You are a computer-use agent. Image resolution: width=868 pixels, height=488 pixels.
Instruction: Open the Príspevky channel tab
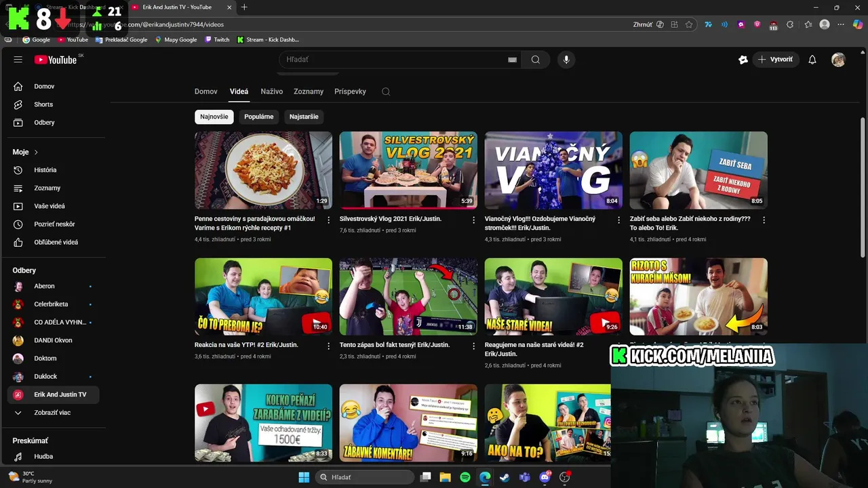click(x=350, y=91)
